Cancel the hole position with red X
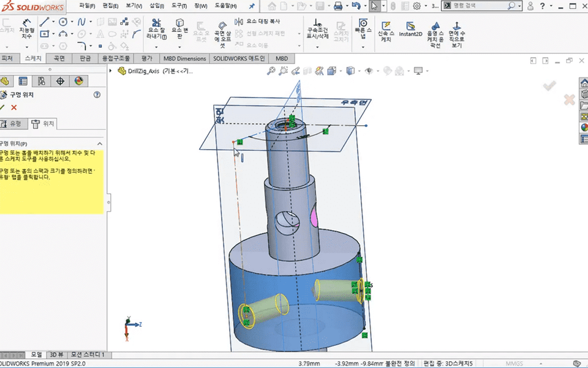Screen dimensions: 588x368 point(14,107)
